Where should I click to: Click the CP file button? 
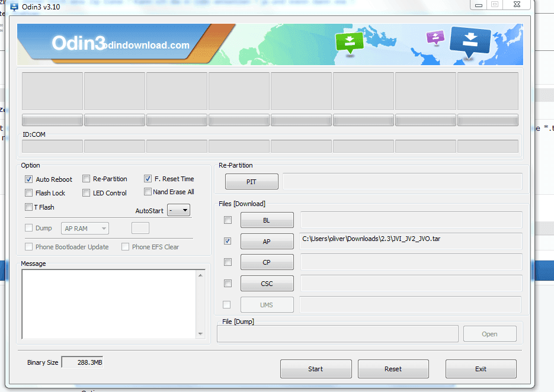point(267,262)
